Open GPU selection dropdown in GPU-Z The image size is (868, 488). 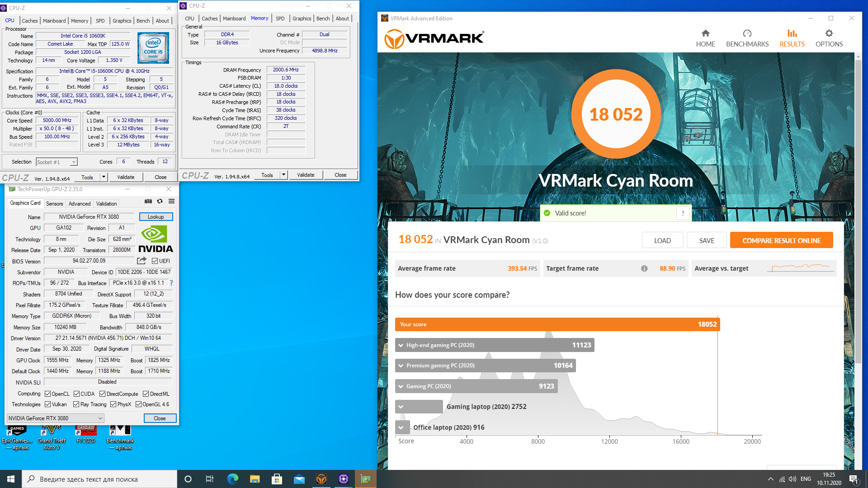[56, 418]
